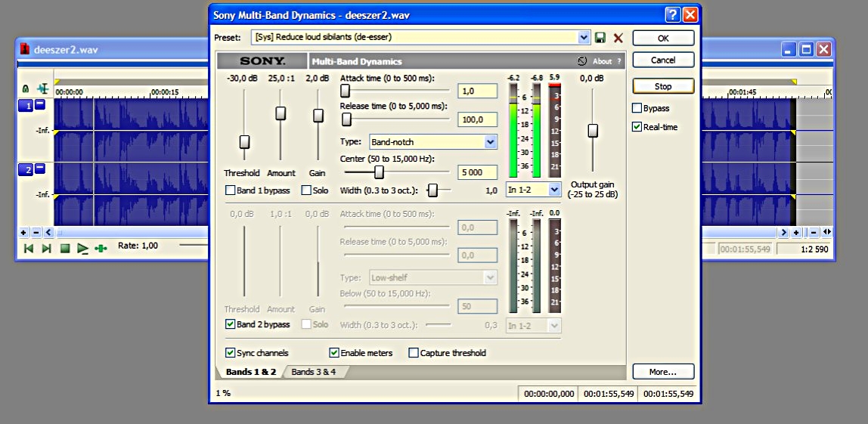868x424 pixels.
Task: Click the question mark next to About
Action: coord(619,61)
